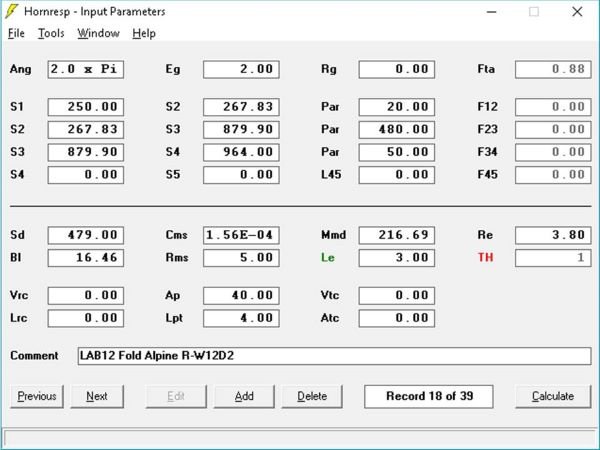Screen dimensions: 600x450
Task: Click the Cms value box
Action: coord(241,235)
